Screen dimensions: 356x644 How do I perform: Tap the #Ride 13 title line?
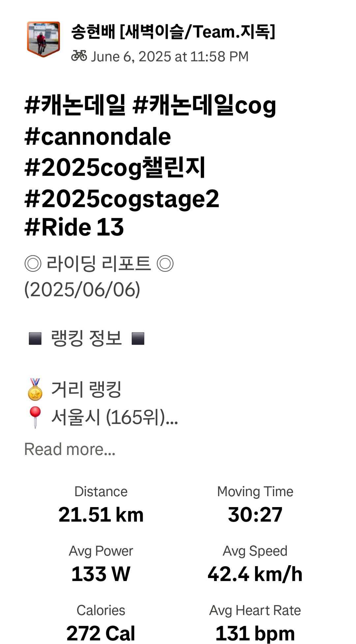tap(74, 228)
